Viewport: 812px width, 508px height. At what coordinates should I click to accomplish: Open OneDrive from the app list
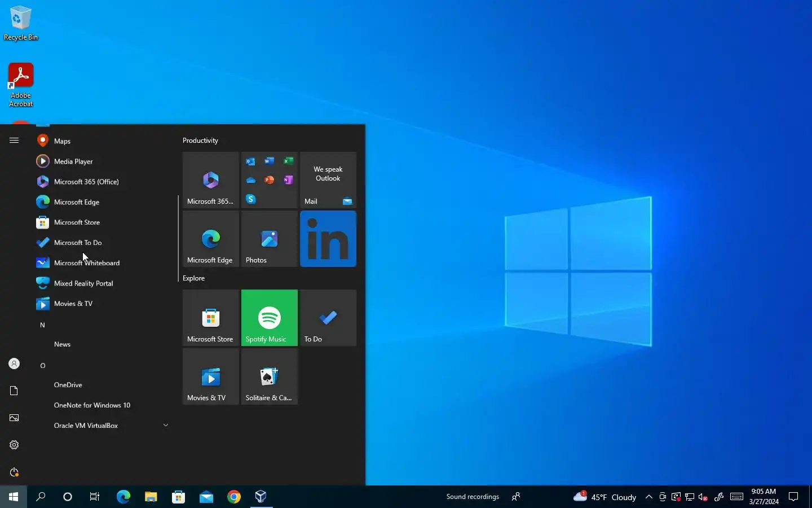101,385
